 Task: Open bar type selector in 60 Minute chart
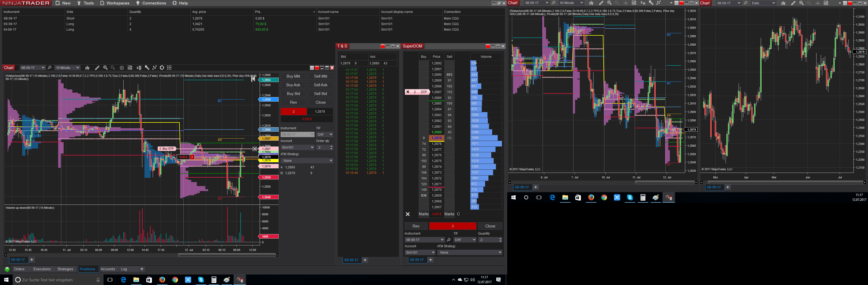[x=591, y=3]
